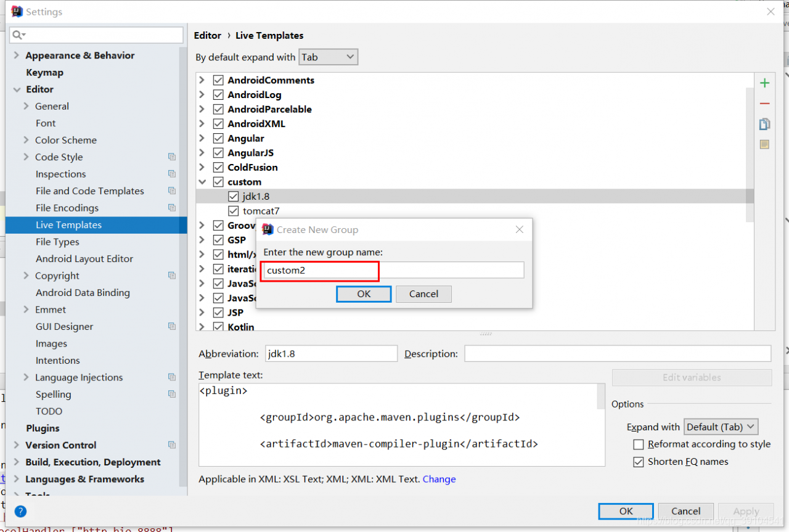789x532 pixels.
Task: Open File and Code Templates settings
Action: tap(90, 191)
